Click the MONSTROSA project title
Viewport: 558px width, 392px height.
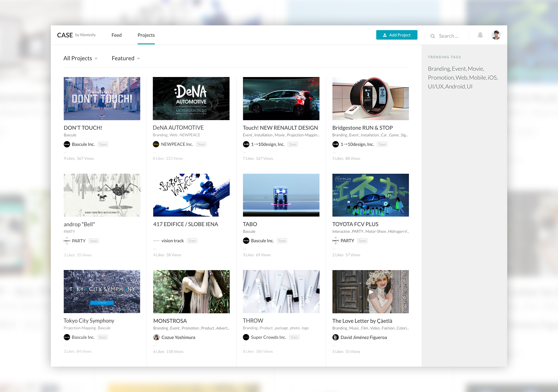pyautogui.click(x=170, y=321)
